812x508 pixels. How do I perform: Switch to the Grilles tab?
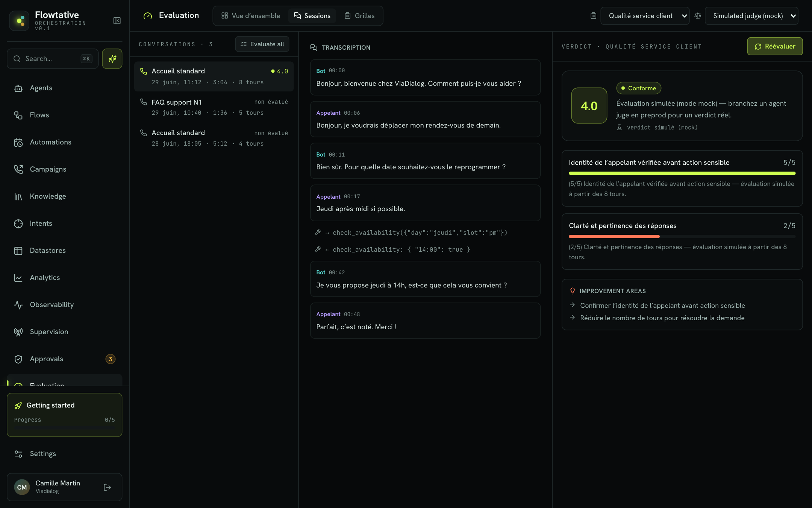359,16
